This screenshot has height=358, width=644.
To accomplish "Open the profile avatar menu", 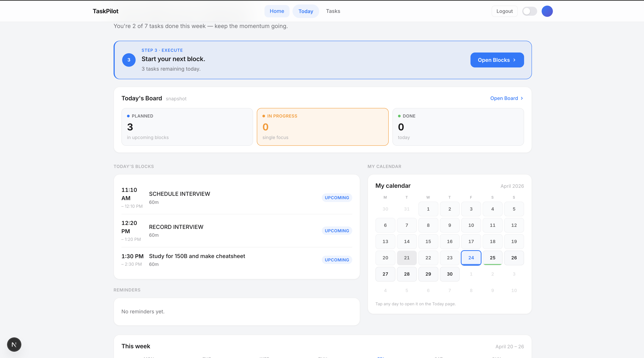I will click(x=547, y=11).
